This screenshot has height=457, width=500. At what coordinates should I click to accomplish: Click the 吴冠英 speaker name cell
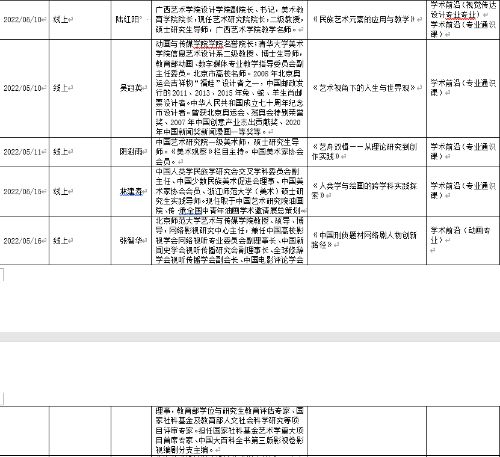[x=132, y=88]
